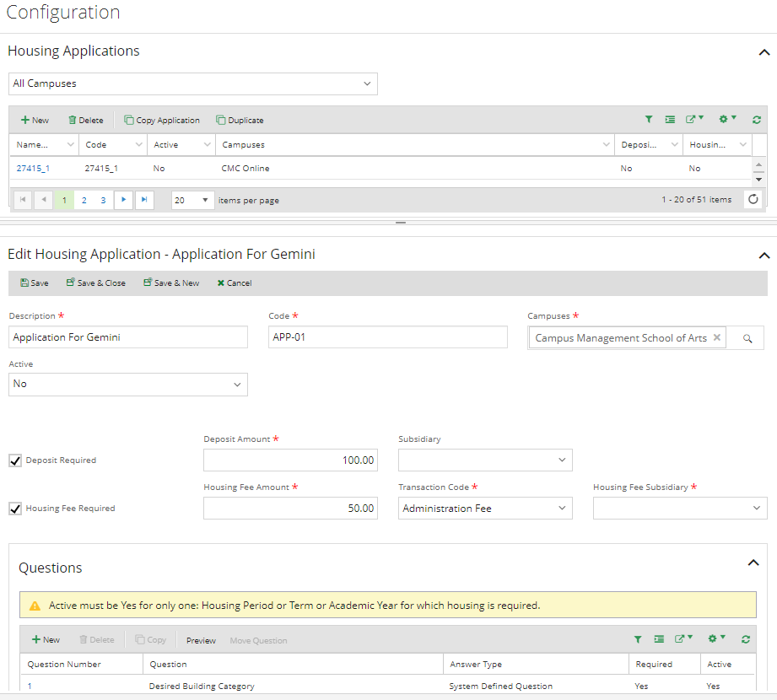Go to page 3 of the results

[x=102, y=200]
